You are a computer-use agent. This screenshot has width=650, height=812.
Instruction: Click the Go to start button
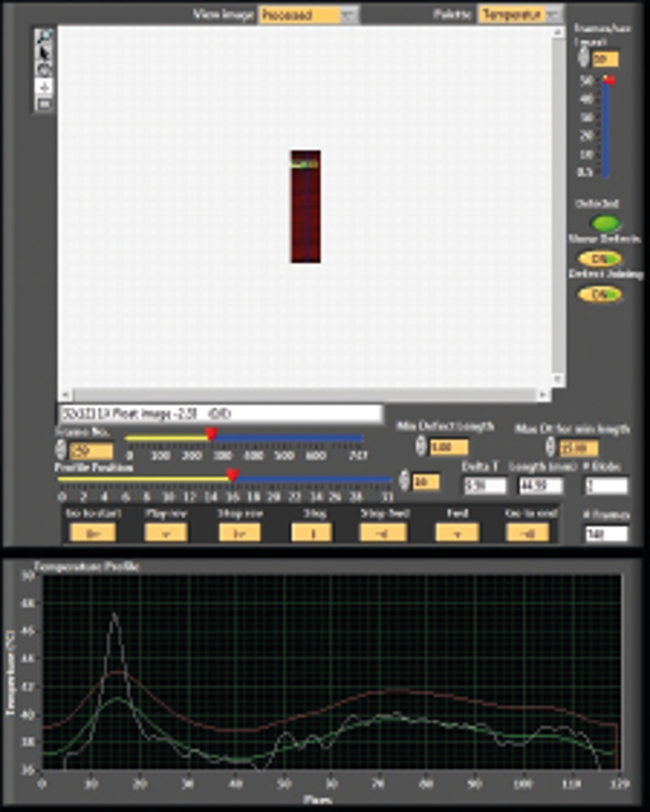[93, 533]
